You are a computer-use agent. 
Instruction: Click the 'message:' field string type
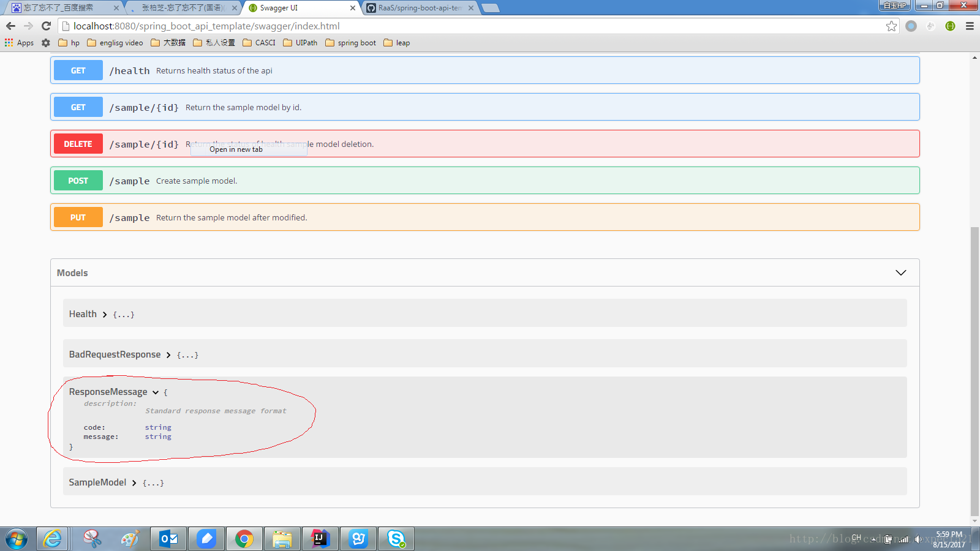point(158,437)
